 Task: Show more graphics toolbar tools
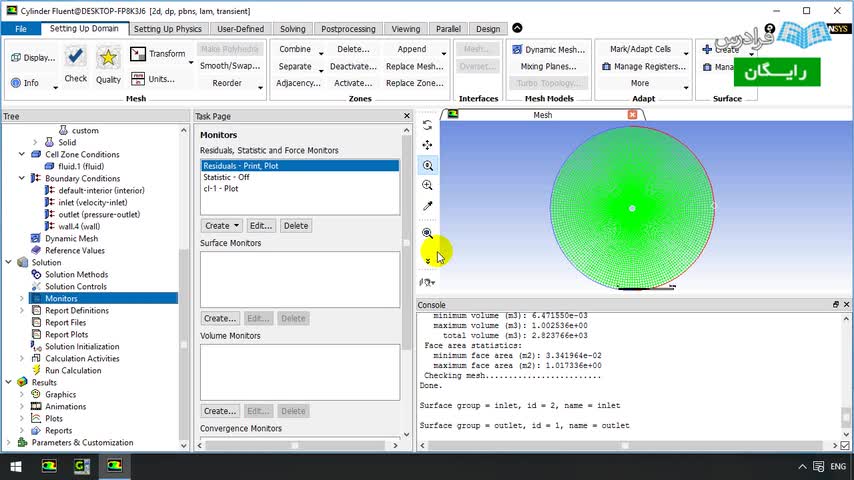pyautogui.click(x=428, y=260)
